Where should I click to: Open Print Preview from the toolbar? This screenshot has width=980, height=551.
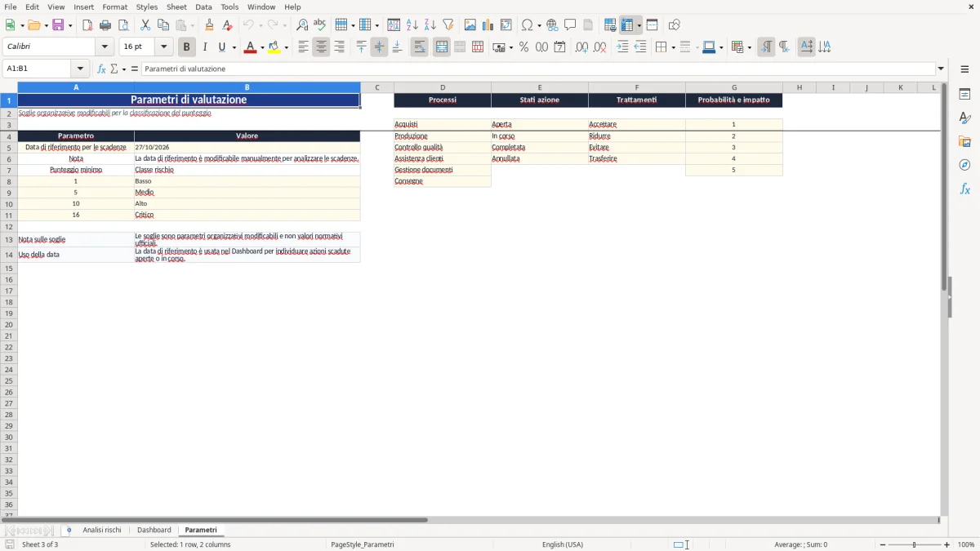(x=123, y=25)
